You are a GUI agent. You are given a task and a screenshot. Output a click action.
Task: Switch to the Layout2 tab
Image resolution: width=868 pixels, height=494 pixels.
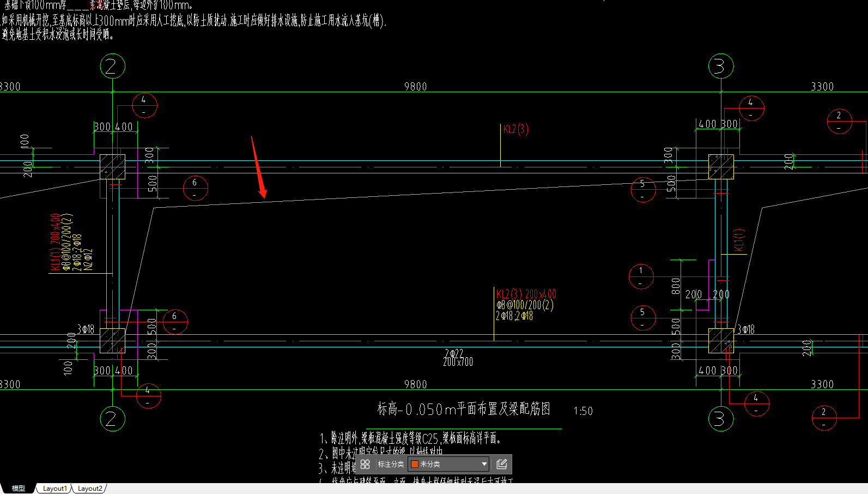point(90,489)
